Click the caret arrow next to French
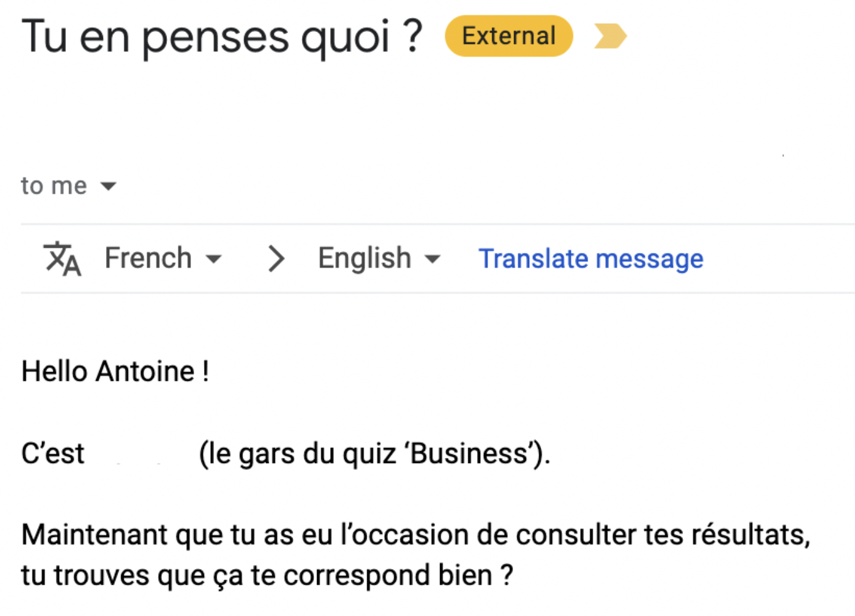 (214, 259)
